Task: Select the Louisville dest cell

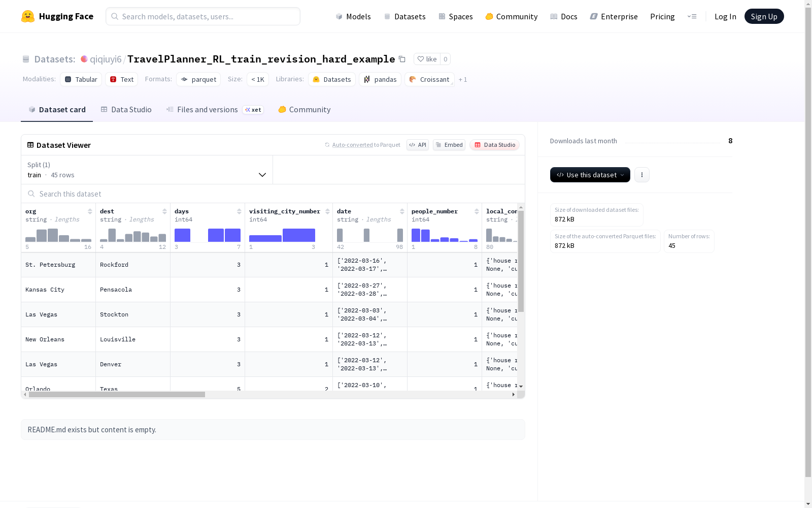Action: point(133,339)
